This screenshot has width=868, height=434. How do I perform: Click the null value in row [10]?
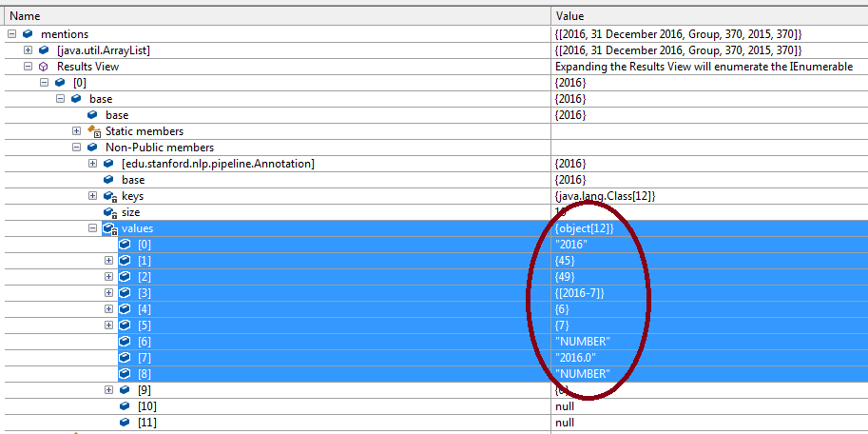(564, 406)
